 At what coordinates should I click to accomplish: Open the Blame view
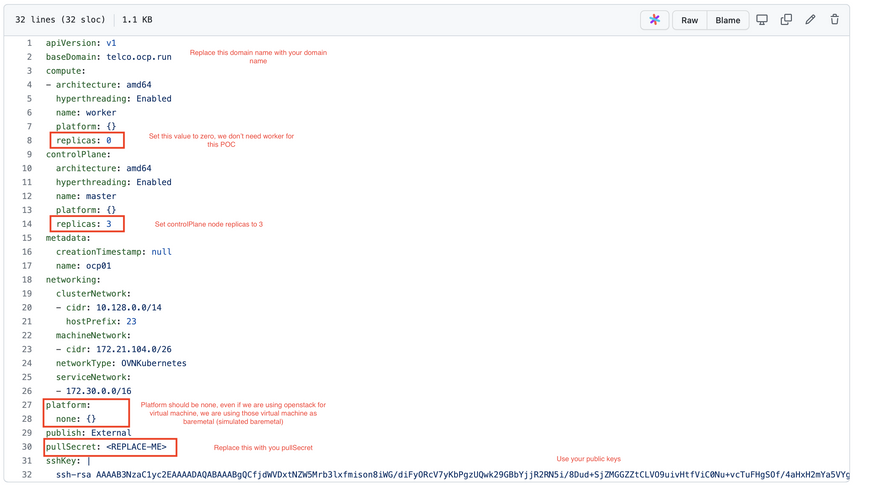click(727, 20)
